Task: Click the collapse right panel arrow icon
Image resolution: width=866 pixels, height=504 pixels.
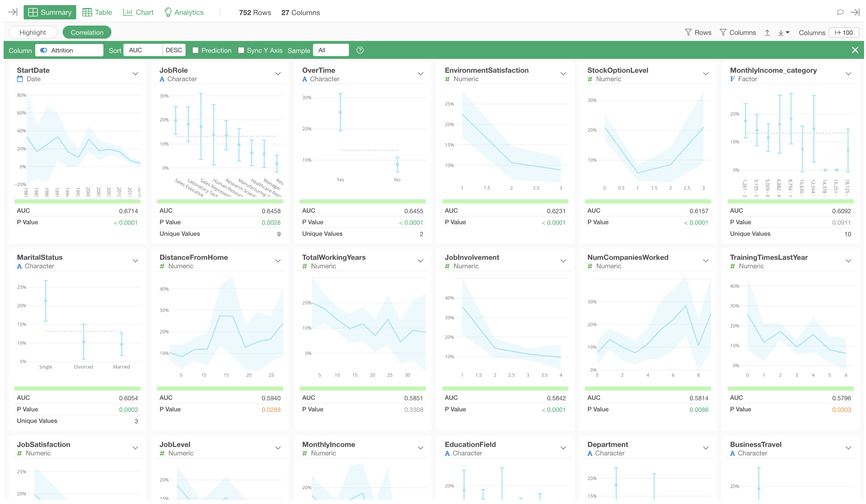Action: (x=855, y=12)
